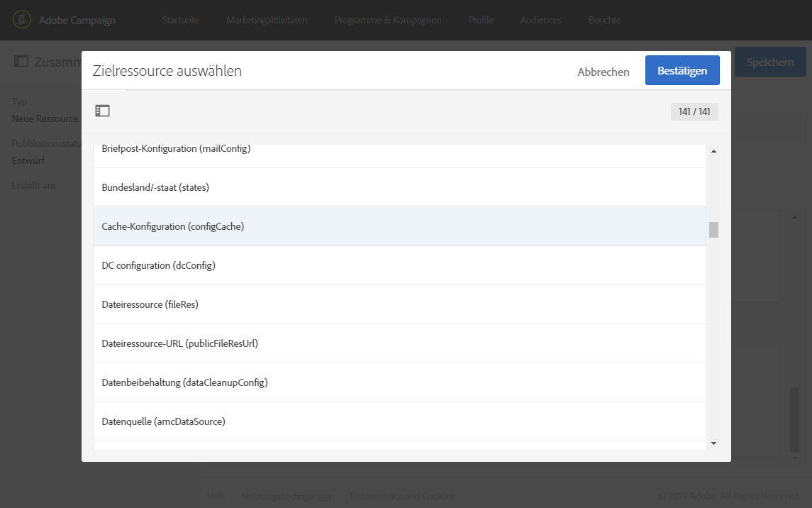Image resolution: width=812 pixels, height=508 pixels.
Task: Choose DC configuration (dcConfig) entry
Action: coord(399,265)
